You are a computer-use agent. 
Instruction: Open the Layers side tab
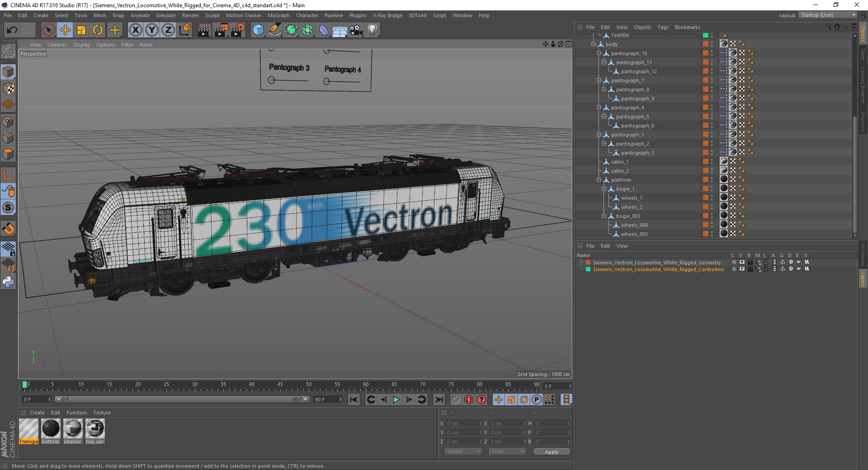pos(863,278)
